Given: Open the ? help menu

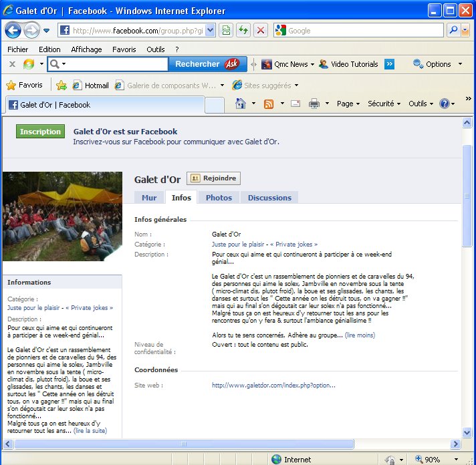Looking at the screenshot, I should [177, 49].
